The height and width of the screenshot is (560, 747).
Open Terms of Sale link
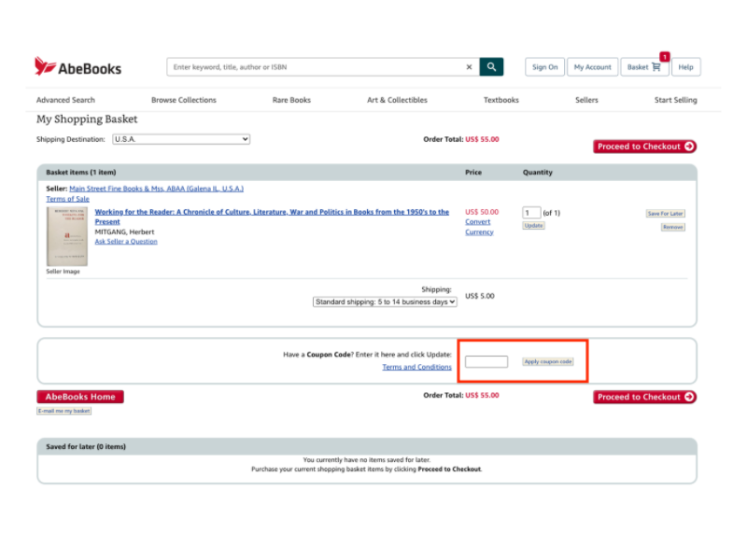click(67, 199)
